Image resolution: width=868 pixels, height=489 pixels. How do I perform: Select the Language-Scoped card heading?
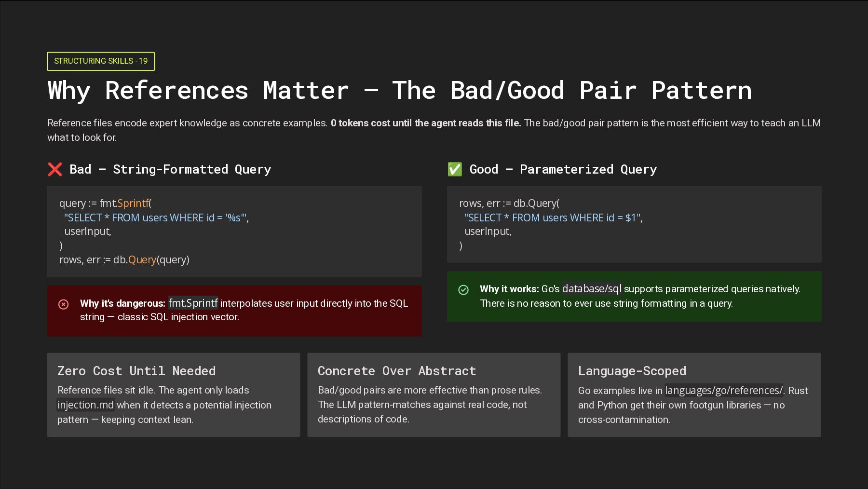632,371
